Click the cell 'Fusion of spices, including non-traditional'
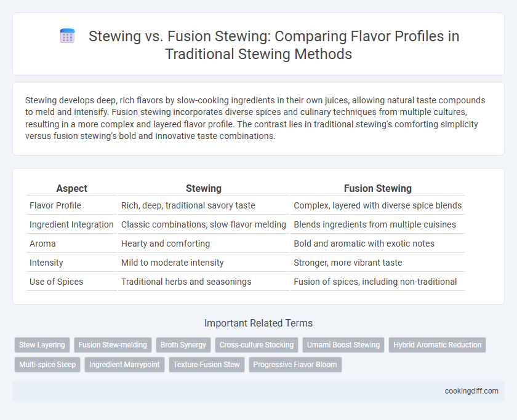Image resolution: width=517 pixels, height=420 pixels. coord(377,282)
